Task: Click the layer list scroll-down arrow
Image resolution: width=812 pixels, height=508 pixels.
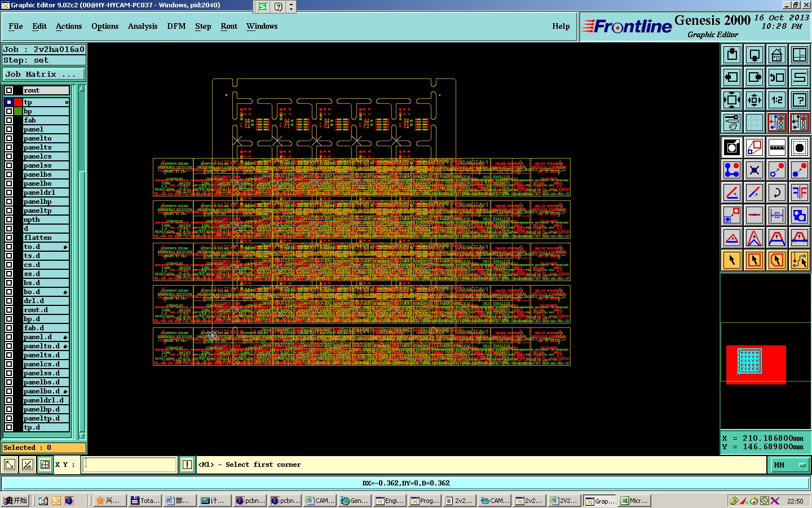Action: pyautogui.click(x=82, y=436)
